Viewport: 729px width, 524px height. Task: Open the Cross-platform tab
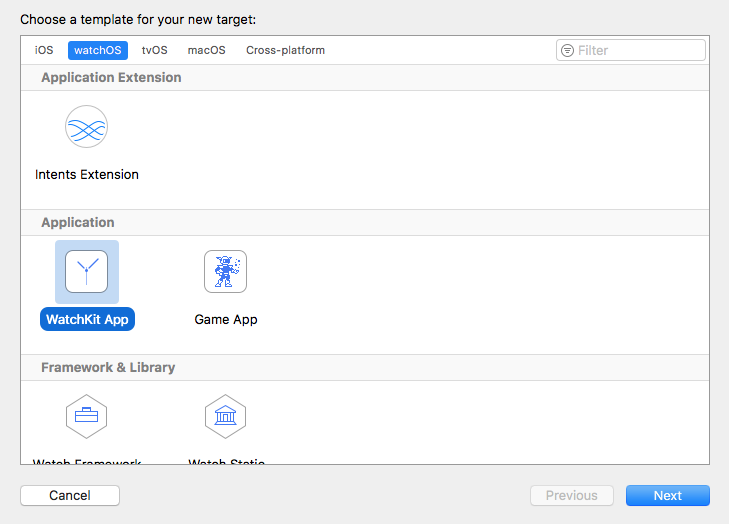click(285, 50)
